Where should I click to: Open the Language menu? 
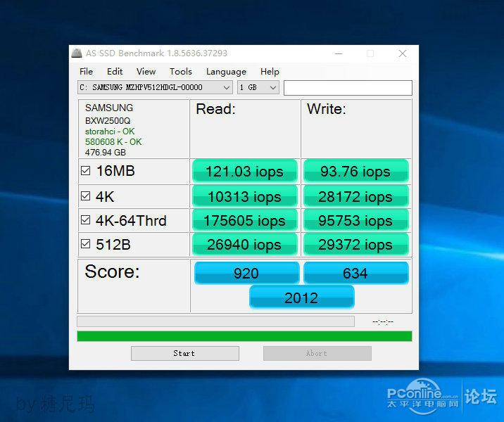[x=226, y=71]
